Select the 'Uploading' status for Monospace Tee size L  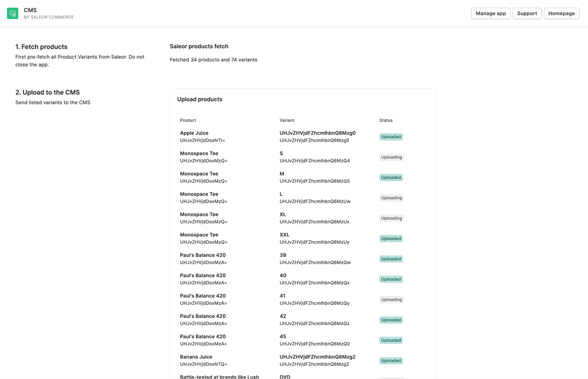[x=391, y=198]
